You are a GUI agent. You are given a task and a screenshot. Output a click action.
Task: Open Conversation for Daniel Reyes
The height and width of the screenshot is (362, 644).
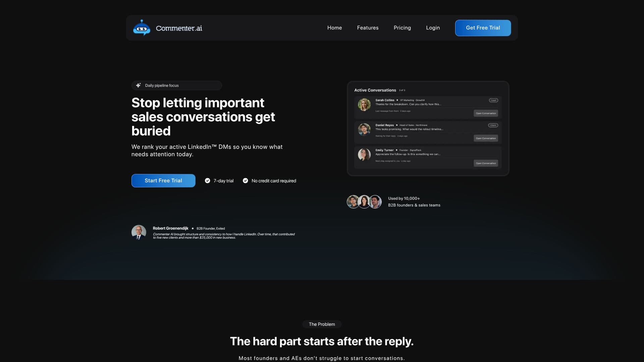point(486,138)
